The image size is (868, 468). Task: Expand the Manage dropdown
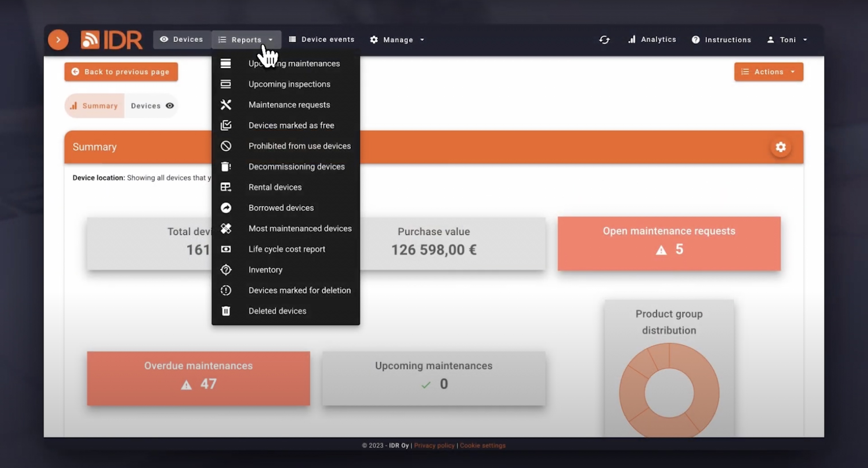coord(397,39)
